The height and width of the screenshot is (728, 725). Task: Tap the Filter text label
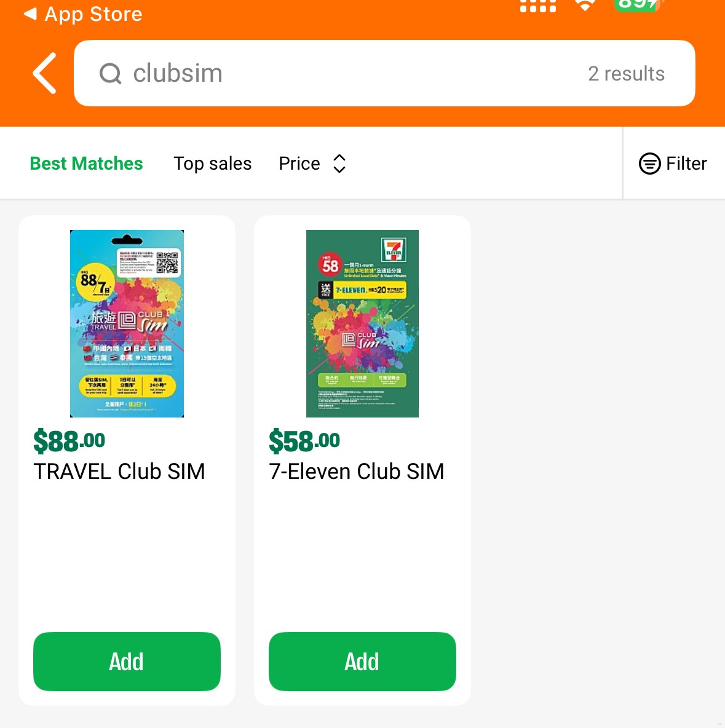click(686, 164)
